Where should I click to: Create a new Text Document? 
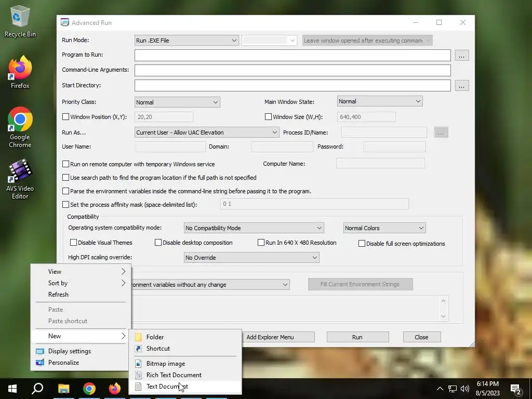point(185,387)
